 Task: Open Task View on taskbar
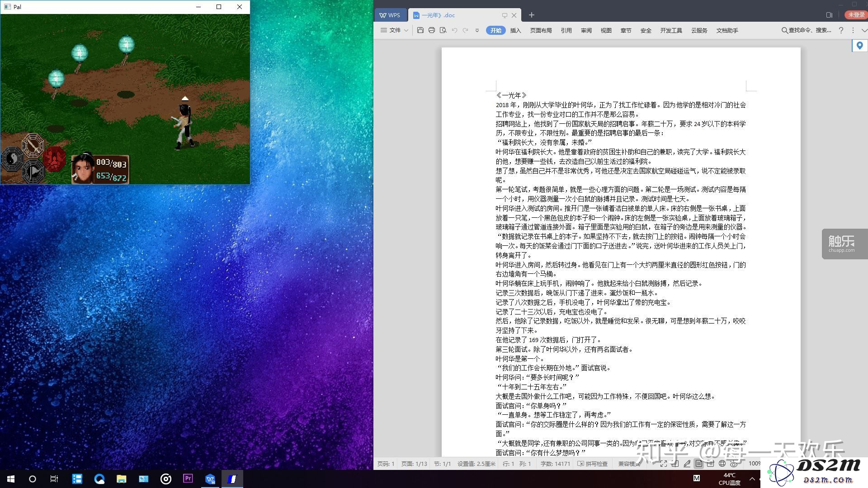point(54,479)
